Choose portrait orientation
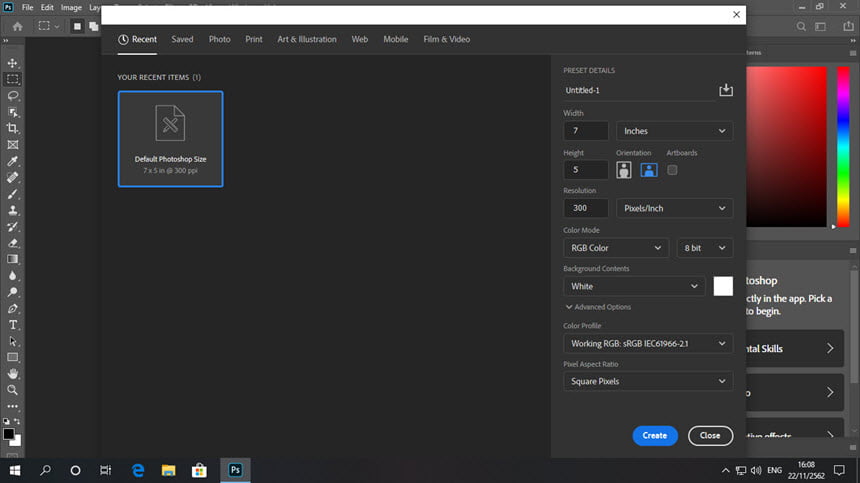Viewport: 860px width, 483px height. (x=624, y=170)
